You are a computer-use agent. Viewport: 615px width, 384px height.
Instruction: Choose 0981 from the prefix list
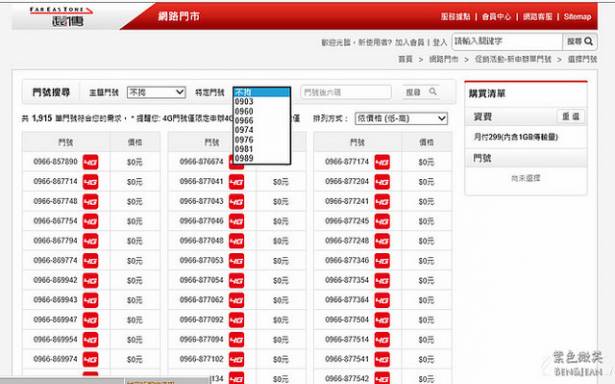pos(262,149)
